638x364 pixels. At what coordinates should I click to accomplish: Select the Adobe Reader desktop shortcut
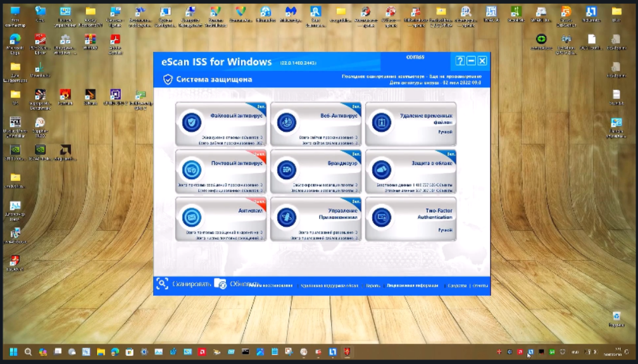115,44
